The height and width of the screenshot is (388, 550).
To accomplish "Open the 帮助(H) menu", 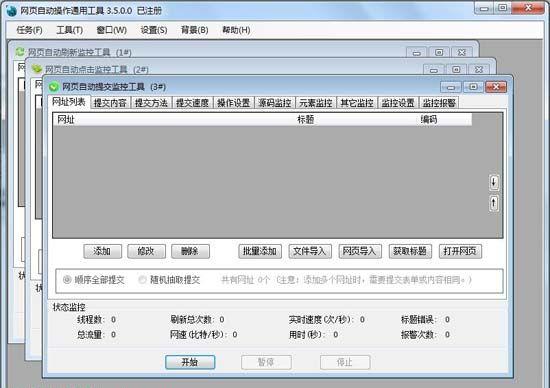I will [236, 30].
